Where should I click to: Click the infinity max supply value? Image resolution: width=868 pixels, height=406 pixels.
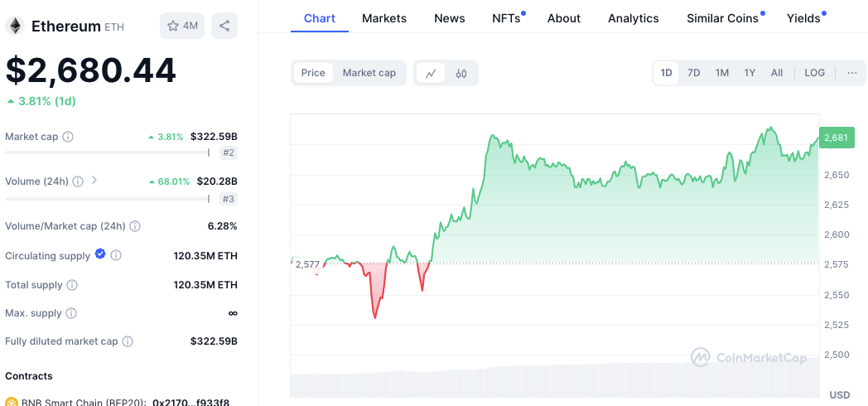(233, 313)
